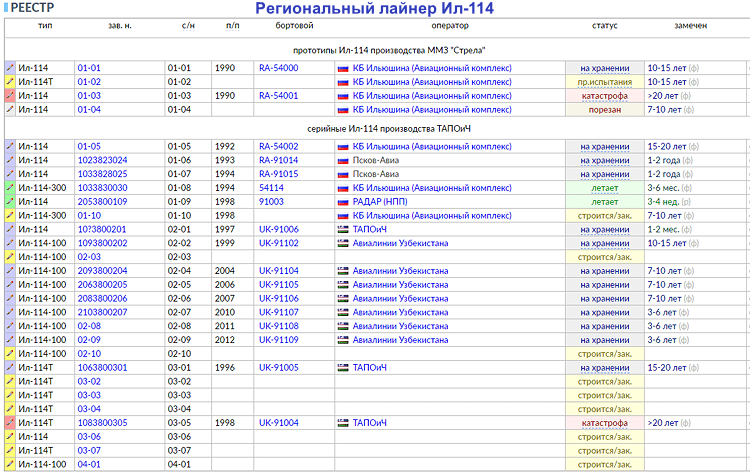Open КБ Ильюшина link in the 01-10 row

click(x=432, y=216)
